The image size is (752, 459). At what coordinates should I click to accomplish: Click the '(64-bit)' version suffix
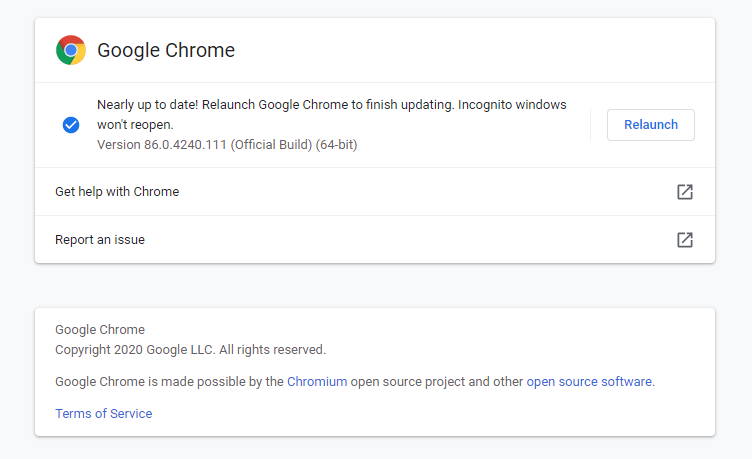pyautogui.click(x=336, y=145)
